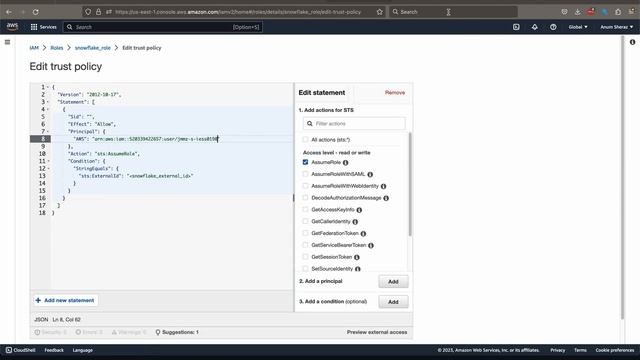Viewport: 640px width, 360px height.
Task: Open the help question mark icon
Action: (553, 27)
